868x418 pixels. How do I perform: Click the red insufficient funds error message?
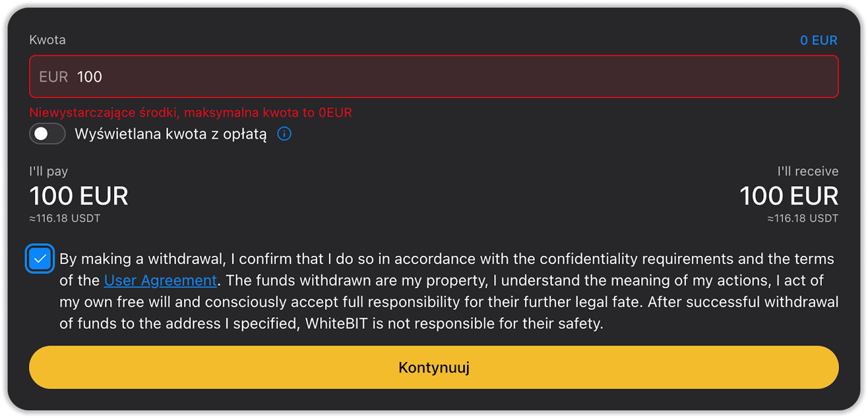pyautogui.click(x=190, y=112)
